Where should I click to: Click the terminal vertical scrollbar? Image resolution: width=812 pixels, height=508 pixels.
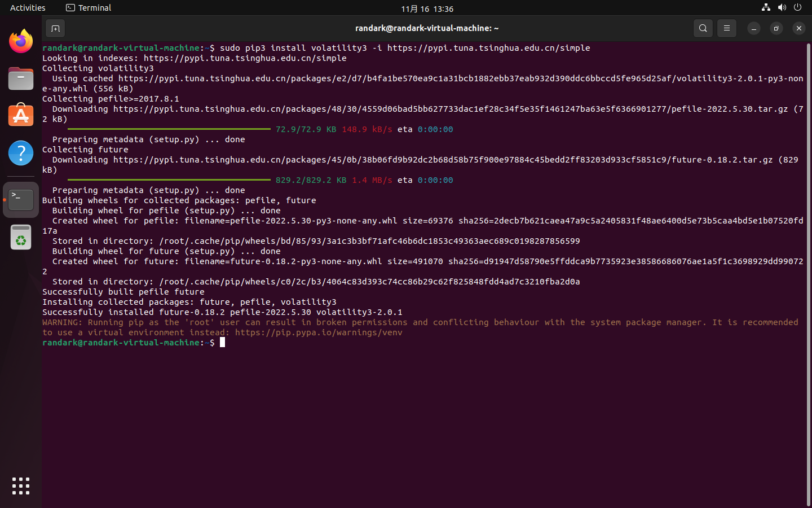(x=808, y=274)
